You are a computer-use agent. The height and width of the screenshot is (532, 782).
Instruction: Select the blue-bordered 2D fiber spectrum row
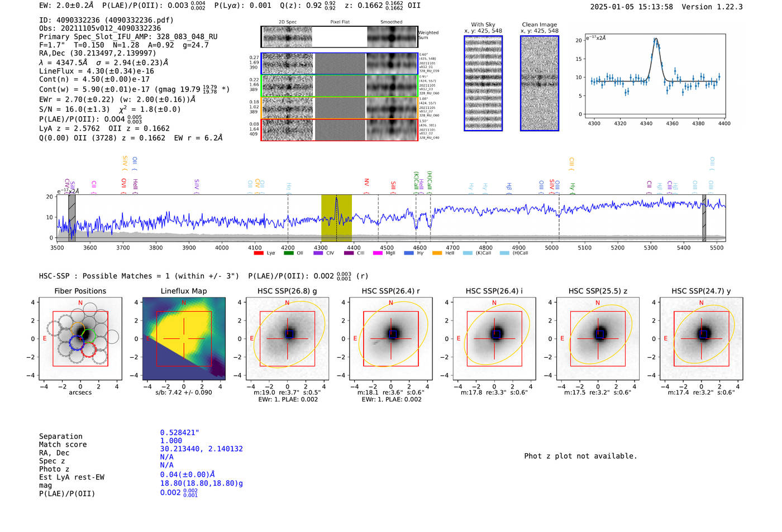pos(340,64)
